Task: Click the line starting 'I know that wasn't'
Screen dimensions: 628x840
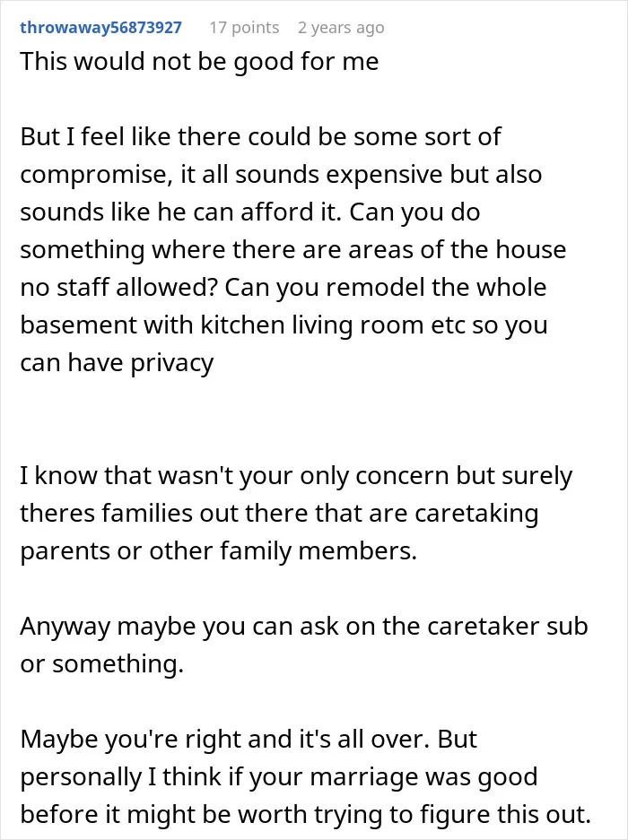Action: [296, 476]
